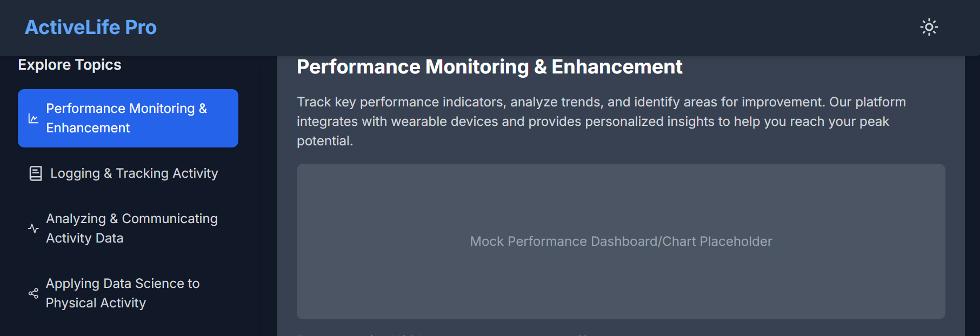Click the share-nodes icon beside Applying Data Science
This screenshot has height=336, width=980.
coord(34,293)
